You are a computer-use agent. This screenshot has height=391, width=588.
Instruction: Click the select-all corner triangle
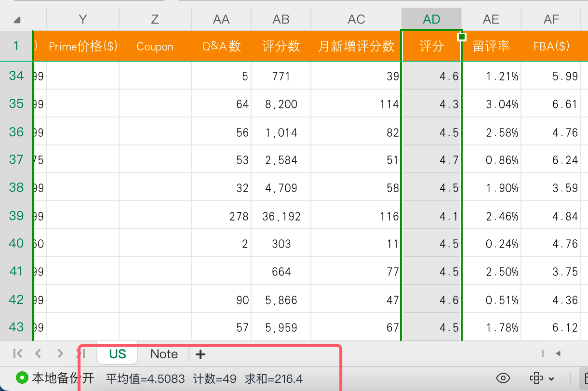pos(17,20)
